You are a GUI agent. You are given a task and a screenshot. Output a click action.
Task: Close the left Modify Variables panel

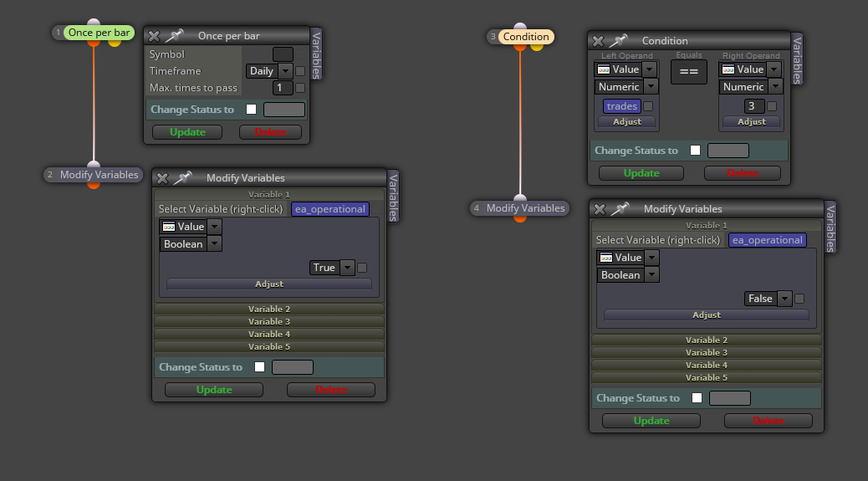[162, 178]
